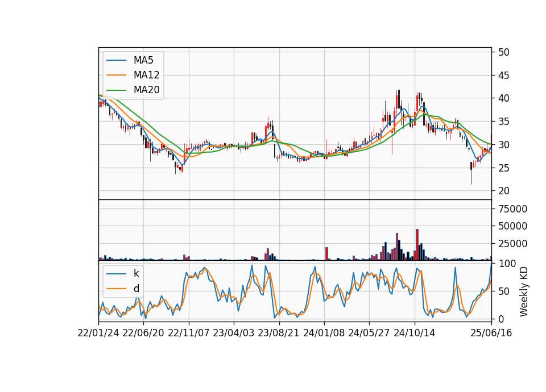
Task: Select the 22/01/24 date label
Action: pyautogui.click(x=98, y=333)
